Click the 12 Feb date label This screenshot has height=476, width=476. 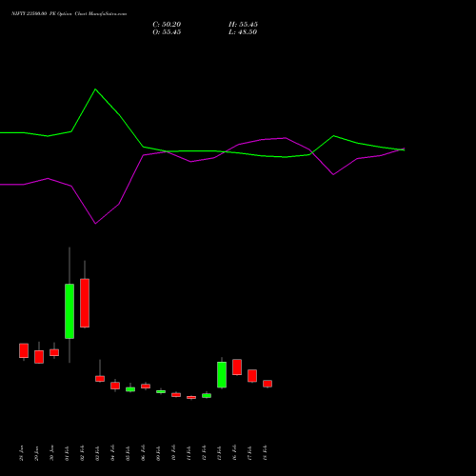click(x=204, y=453)
